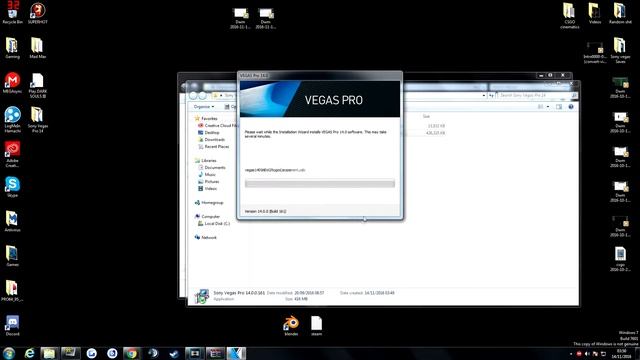Viewport: 640px width, 360px height.
Task: Launch the Discord desktop shortcut
Action: [12, 326]
